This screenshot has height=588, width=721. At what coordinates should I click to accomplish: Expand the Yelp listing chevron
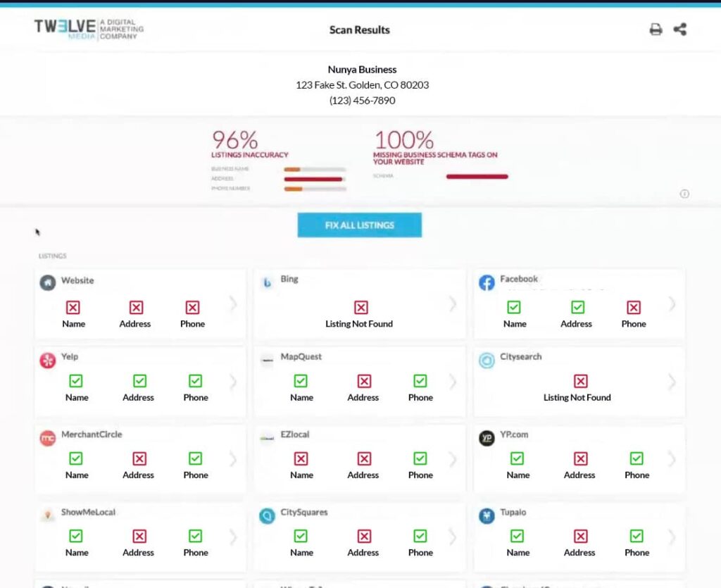click(x=234, y=382)
